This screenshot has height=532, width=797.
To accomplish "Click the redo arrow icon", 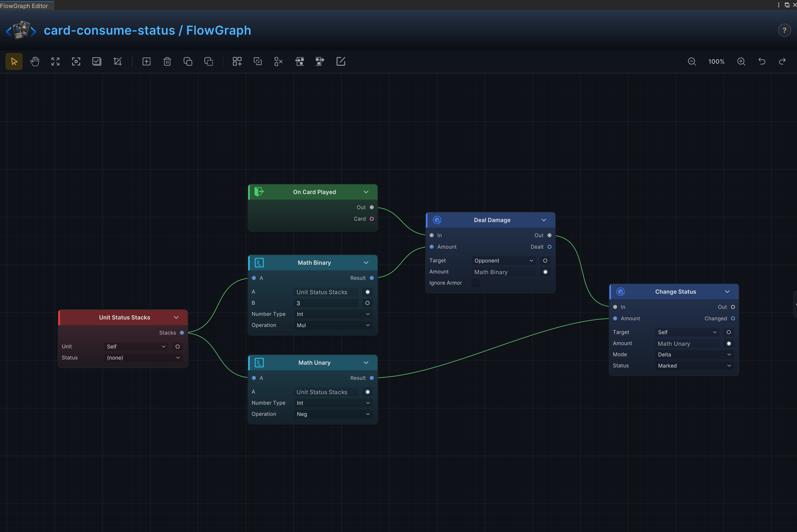I will tap(782, 61).
